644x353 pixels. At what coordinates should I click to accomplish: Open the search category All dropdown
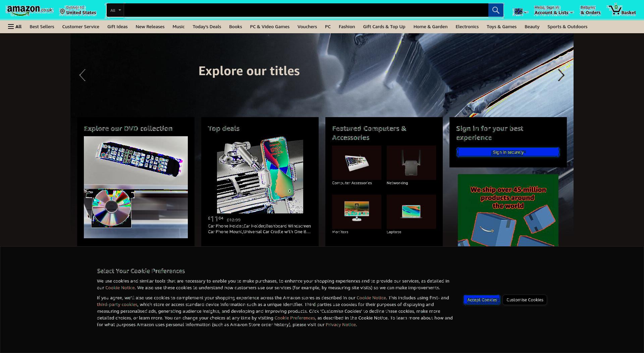coord(115,10)
